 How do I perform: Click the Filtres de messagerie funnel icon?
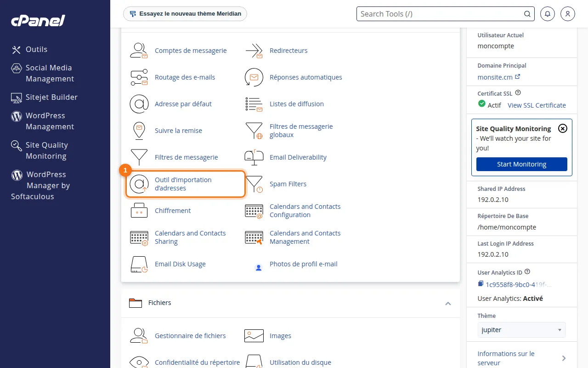[139, 157]
